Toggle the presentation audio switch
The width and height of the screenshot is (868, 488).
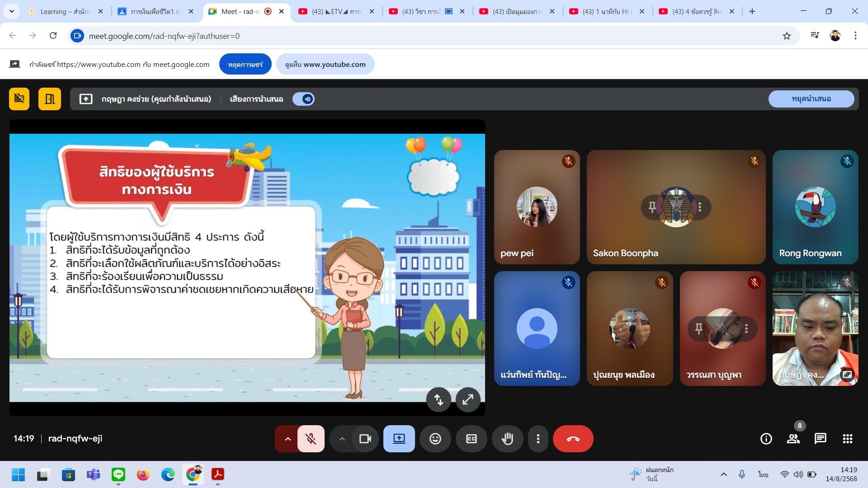pos(304,99)
